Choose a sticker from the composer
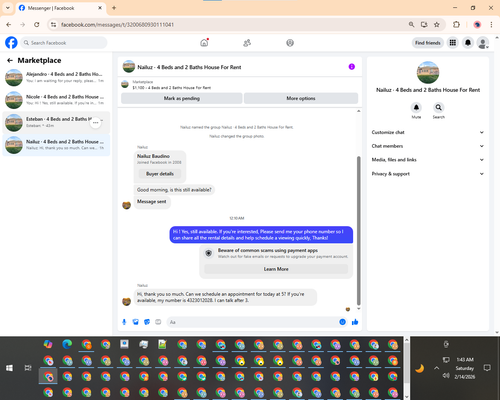 [x=147, y=322]
